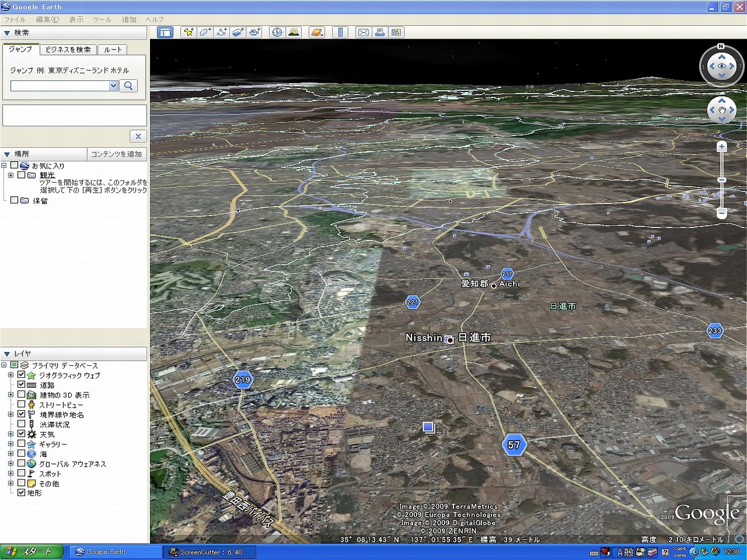Open the 表示 menu
Image resolution: width=747 pixels, height=560 pixels.
click(76, 20)
